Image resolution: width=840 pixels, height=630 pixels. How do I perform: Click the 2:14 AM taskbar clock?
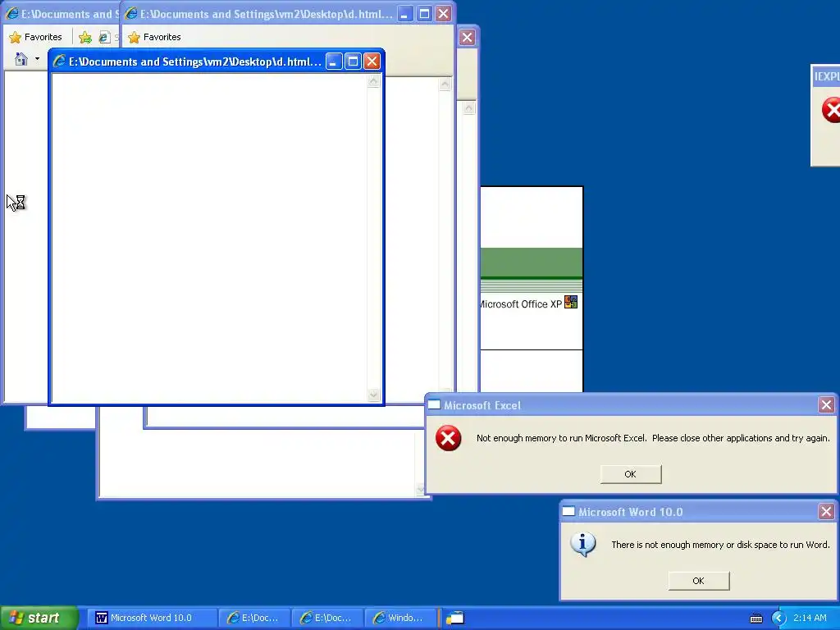(810, 618)
